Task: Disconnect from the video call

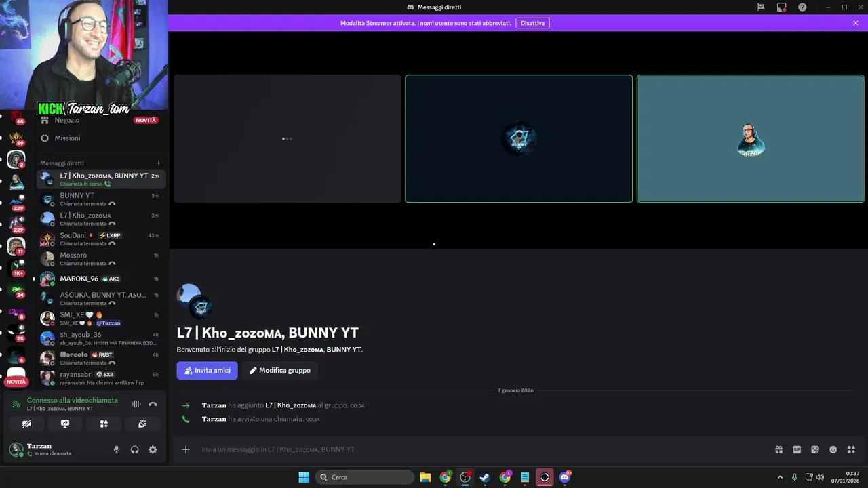Action: tap(153, 404)
